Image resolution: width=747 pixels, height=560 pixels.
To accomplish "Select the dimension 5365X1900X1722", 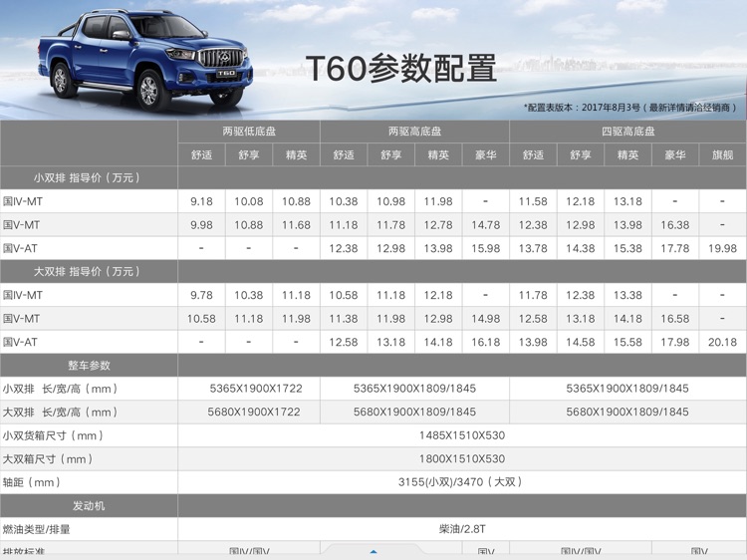I will point(256,389).
